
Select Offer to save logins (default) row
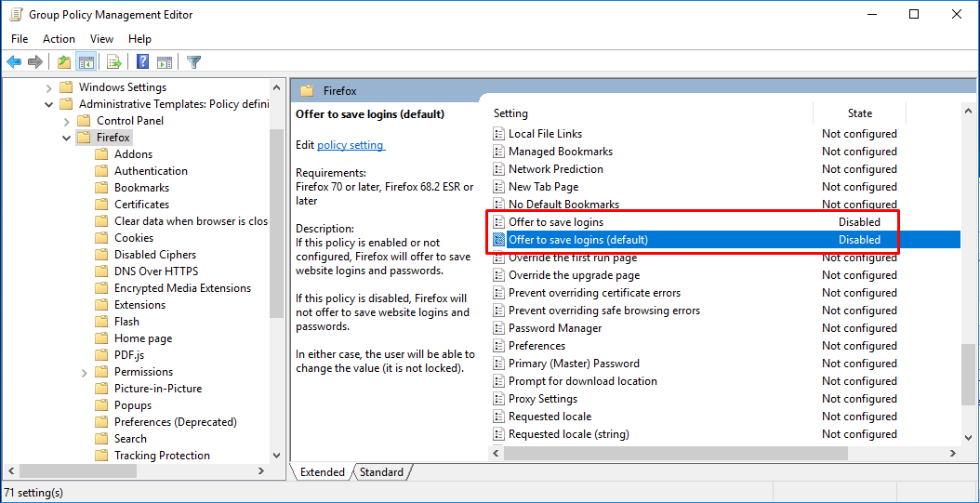[x=725, y=239]
